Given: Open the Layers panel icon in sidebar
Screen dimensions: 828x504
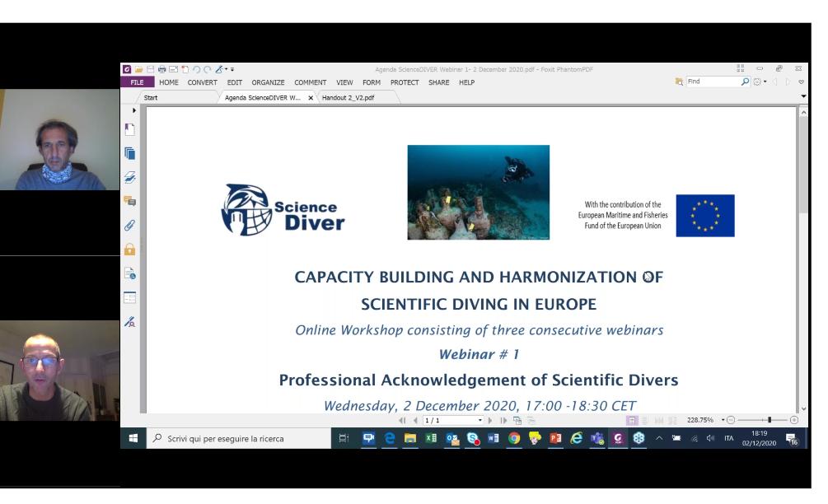Looking at the screenshot, I should pos(130,177).
